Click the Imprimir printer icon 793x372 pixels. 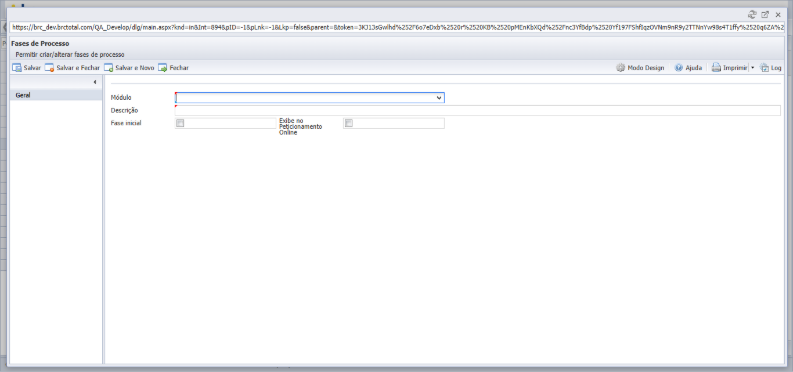(716, 68)
